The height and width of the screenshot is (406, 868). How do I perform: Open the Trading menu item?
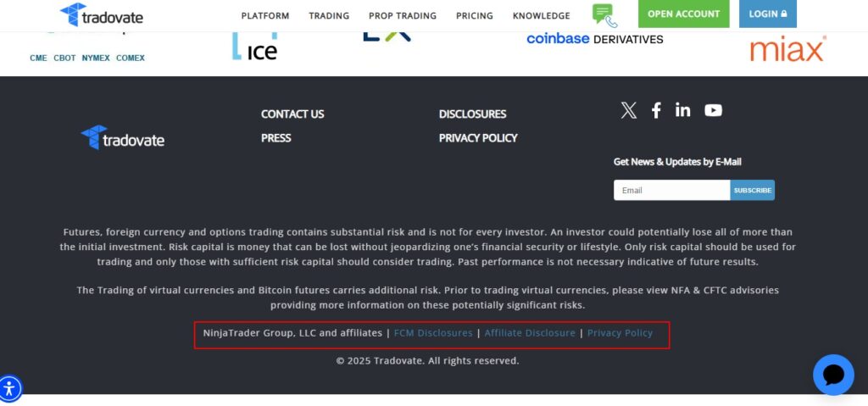click(329, 16)
